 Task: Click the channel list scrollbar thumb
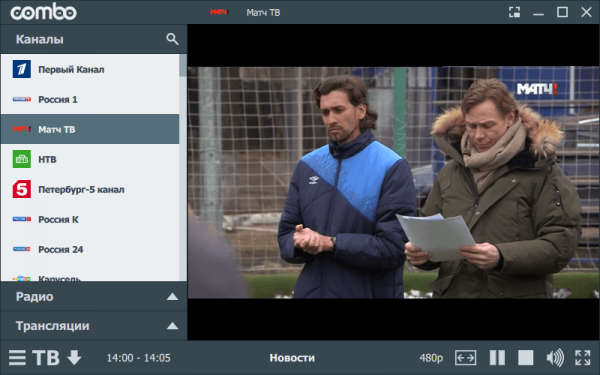coord(183,65)
